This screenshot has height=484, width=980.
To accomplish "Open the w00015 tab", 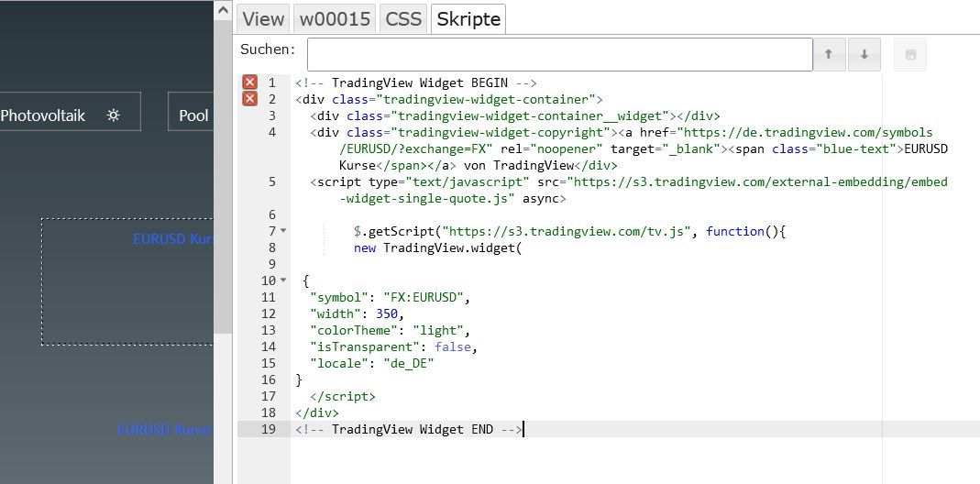I will (335, 19).
